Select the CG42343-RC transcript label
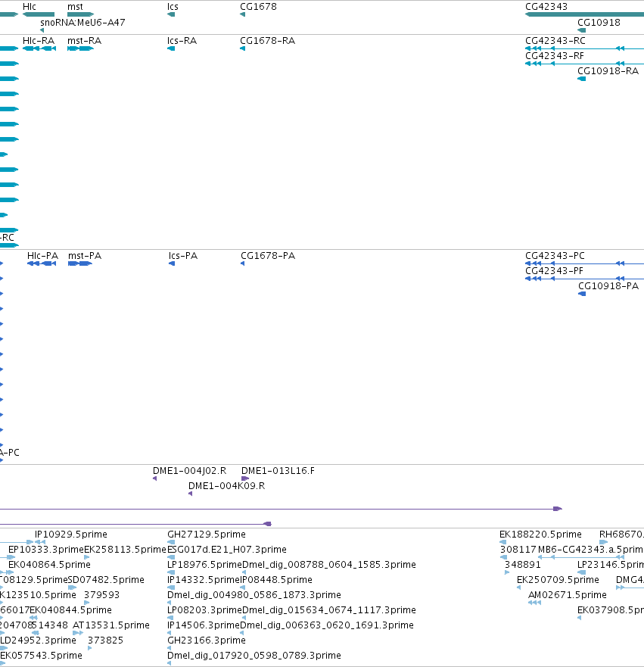Image resolution: width=644 pixels, height=667 pixels. 555,41
